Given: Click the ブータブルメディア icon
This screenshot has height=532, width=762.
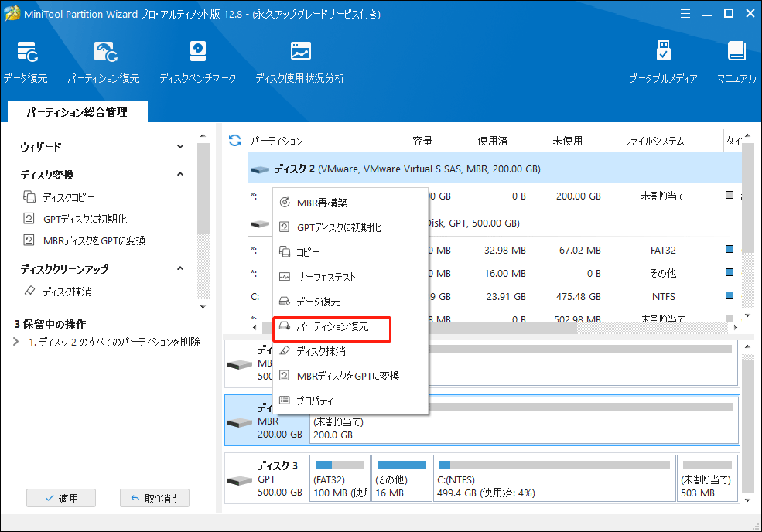Looking at the screenshot, I should (x=663, y=62).
